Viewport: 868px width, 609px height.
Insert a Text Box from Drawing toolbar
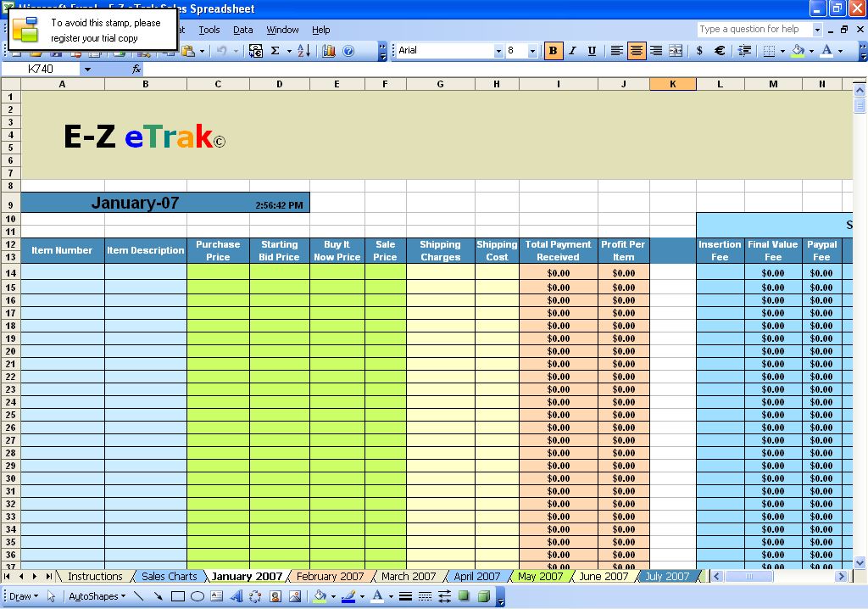(x=217, y=597)
